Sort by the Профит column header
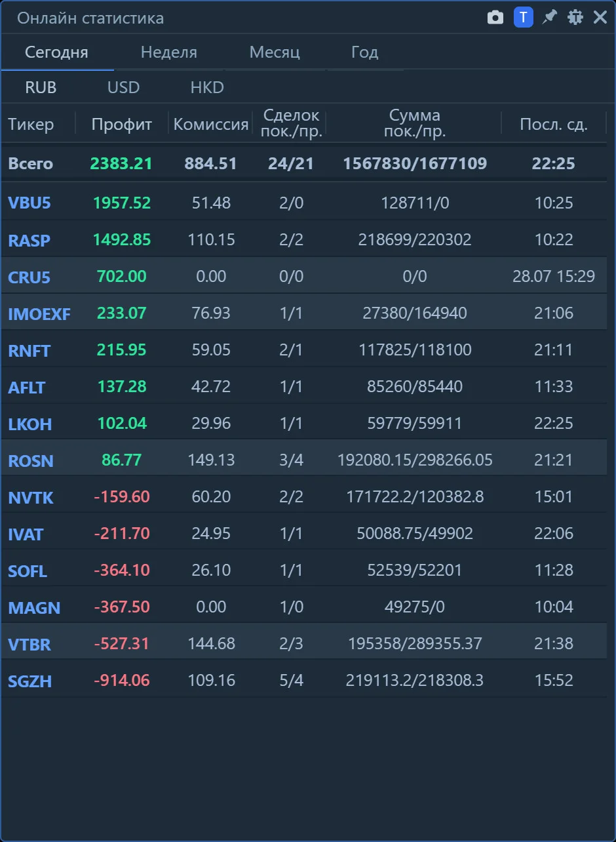This screenshot has width=616, height=842. (x=122, y=124)
